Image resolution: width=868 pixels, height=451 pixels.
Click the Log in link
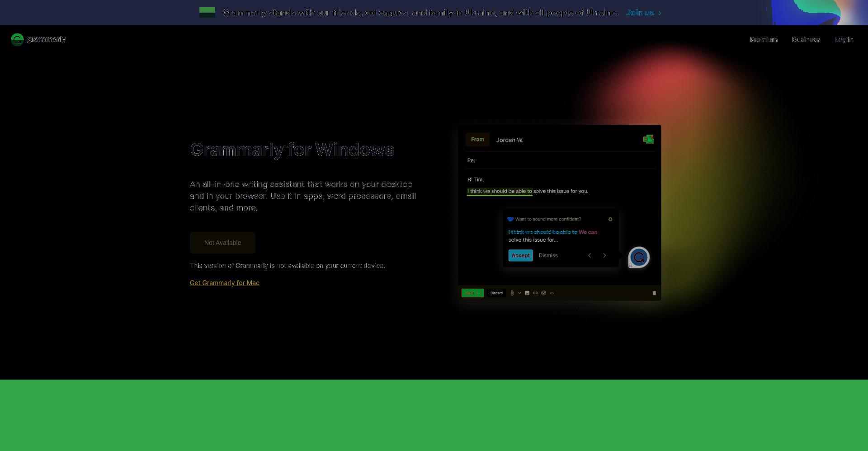(x=844, y=40)
